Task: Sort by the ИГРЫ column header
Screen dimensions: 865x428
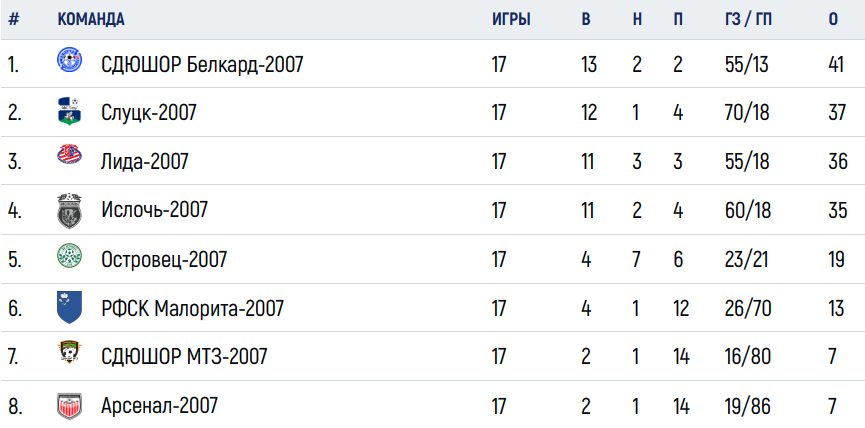Action: [x=511, y=19]
